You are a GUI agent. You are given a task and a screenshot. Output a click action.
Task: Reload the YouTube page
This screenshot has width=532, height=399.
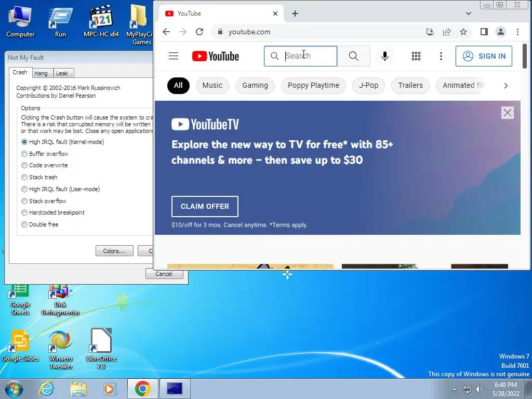click(199, 32)
